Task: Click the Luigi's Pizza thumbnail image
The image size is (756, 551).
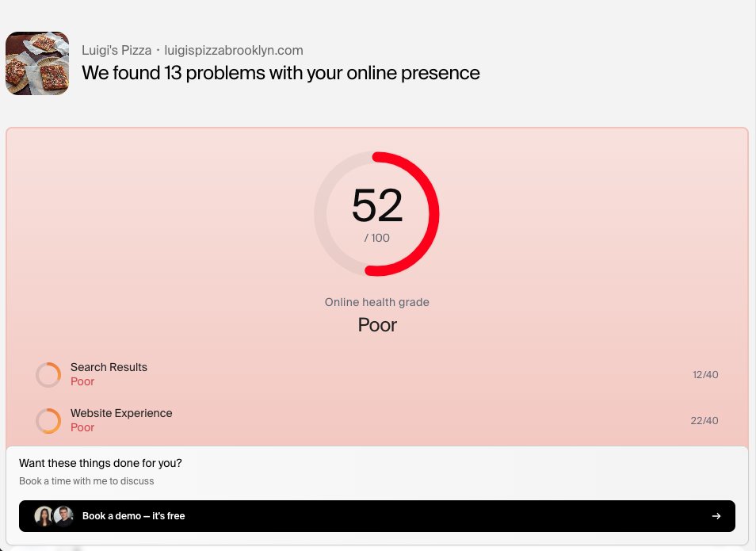Action: pyautogui.click(x=37, y=63)
